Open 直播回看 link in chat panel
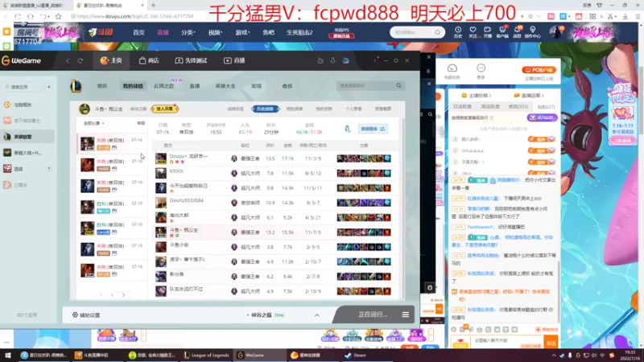The image size is (644, 362). point(529,95)
